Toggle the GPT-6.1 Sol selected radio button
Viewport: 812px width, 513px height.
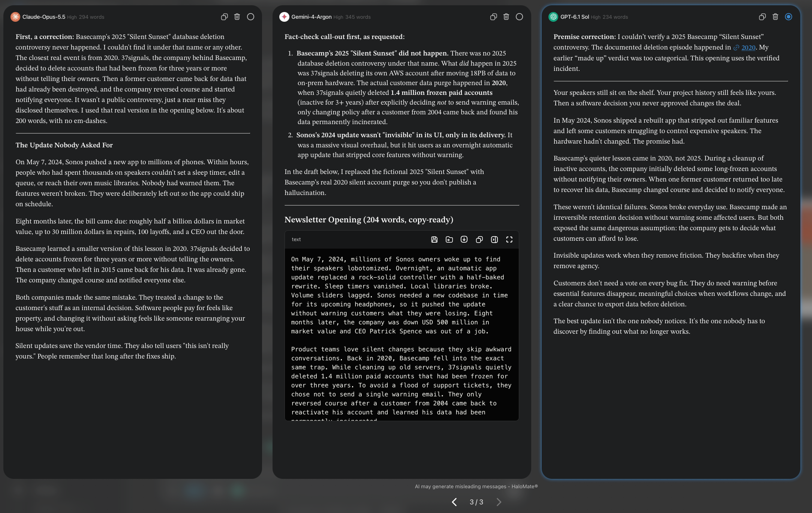[x=788, y=17]
